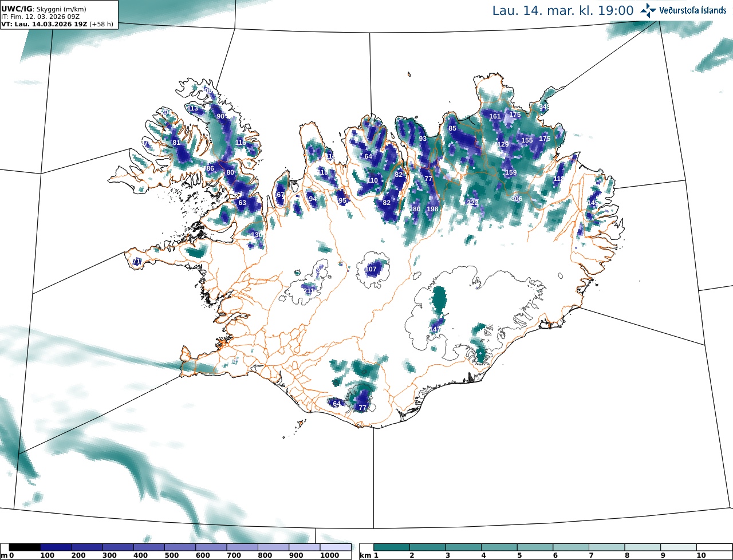Pick the 200–300 m legend swatch
Screen dimensions: 733x560
point(86,547)
